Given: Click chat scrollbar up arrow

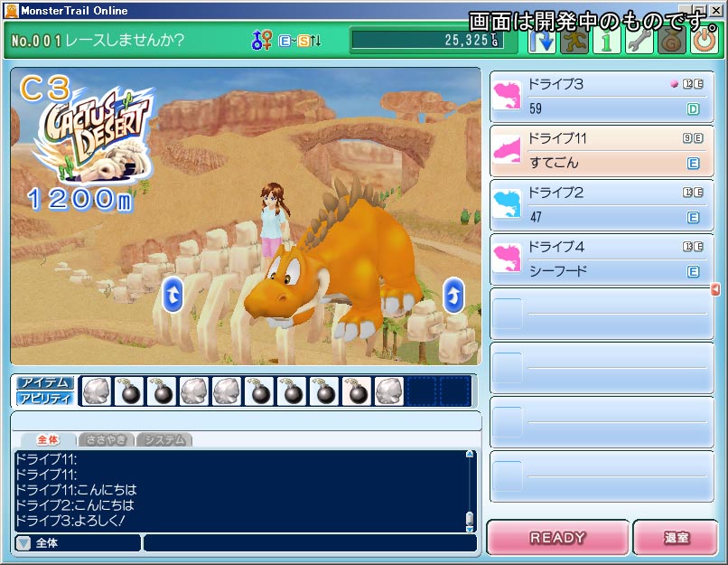Looking at the screenshot, I should 470,454.
